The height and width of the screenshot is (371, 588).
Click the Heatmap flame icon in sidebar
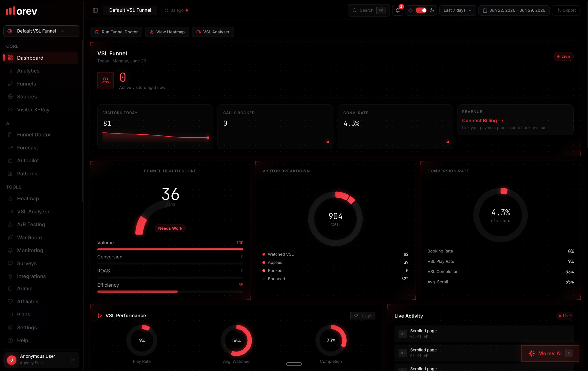(10, 199)
